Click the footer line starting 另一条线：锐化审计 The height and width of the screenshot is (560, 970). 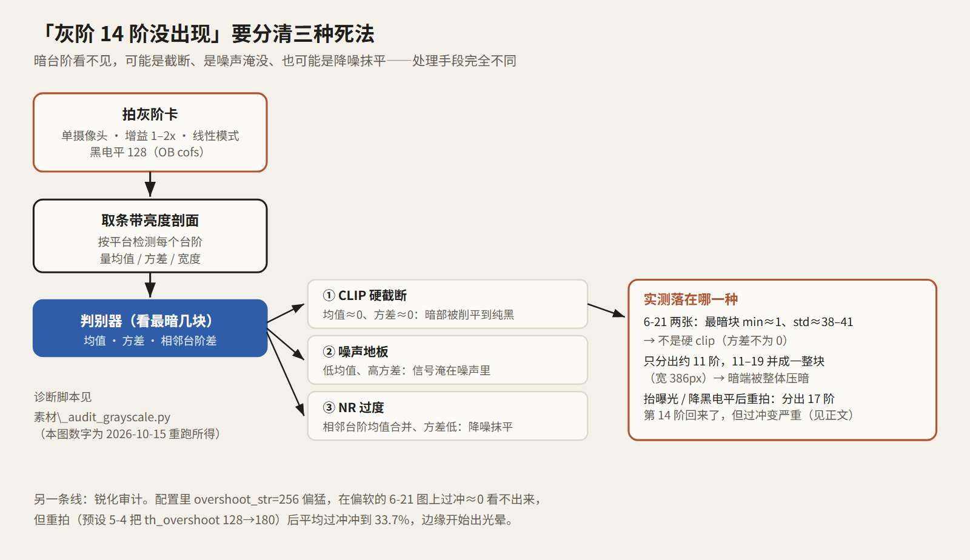point(288,499)
